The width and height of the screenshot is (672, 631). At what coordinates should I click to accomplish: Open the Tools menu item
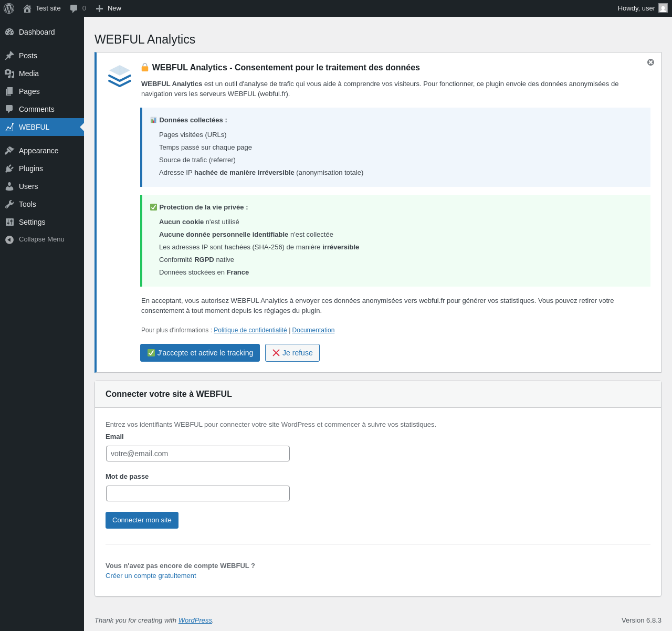42,204
